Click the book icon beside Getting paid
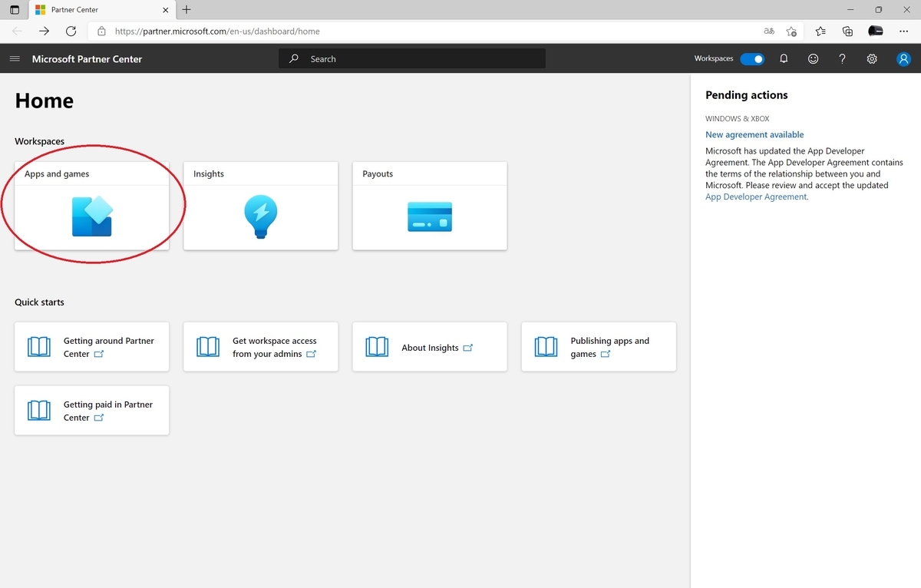The image size is (921, 588). pyautogui.click(x=39, y=411)
